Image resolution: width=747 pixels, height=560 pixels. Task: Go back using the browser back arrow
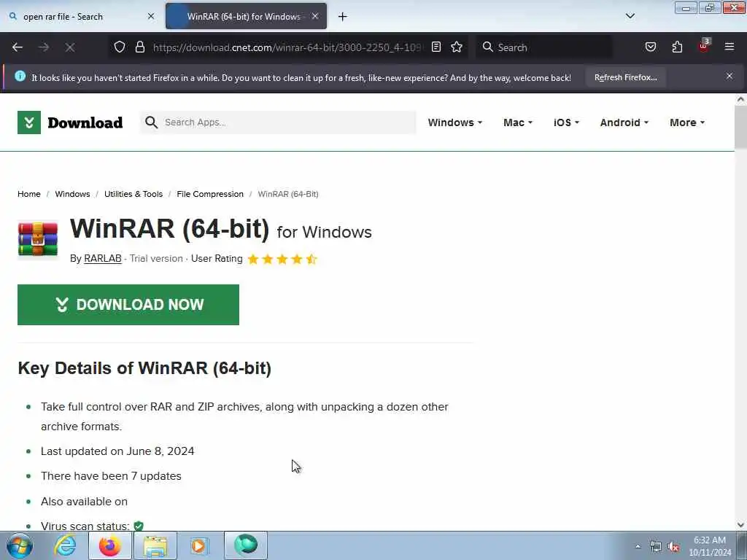click(x=18, y=47)
